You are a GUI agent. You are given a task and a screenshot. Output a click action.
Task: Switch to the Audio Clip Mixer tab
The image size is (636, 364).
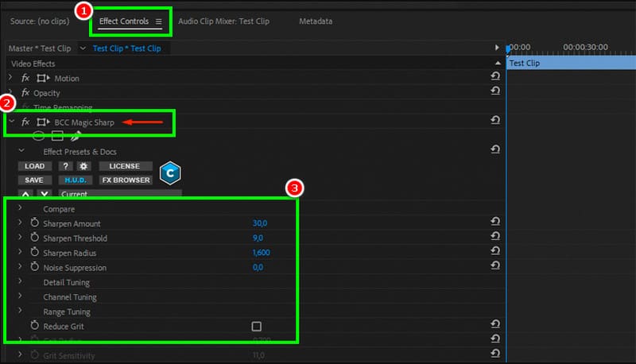coord(223,21)
